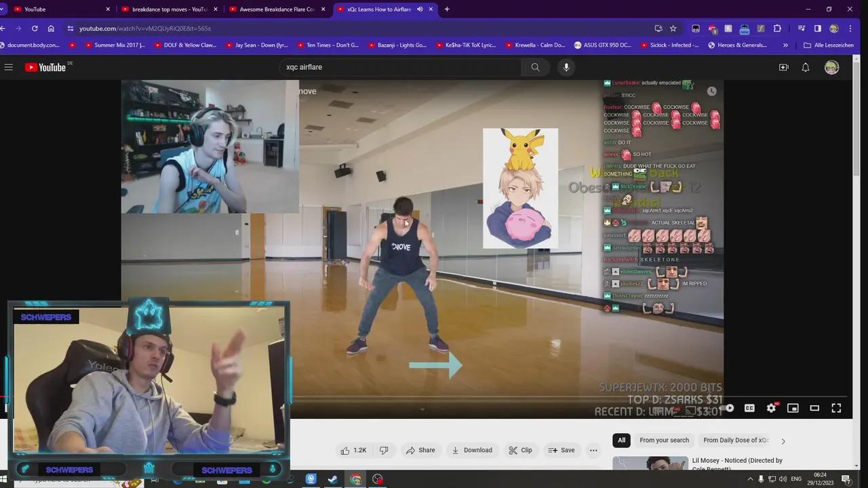Show hidden system tray icons

pyautogui.click(x=750, y=479)
